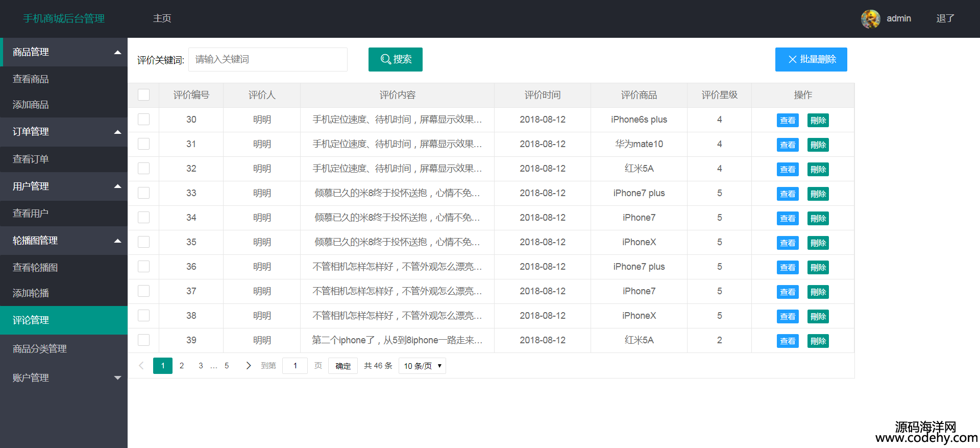View review 34 with 查看
This screenshot has height=448, width=980.
pyautogui.click(x=788, y=218)
